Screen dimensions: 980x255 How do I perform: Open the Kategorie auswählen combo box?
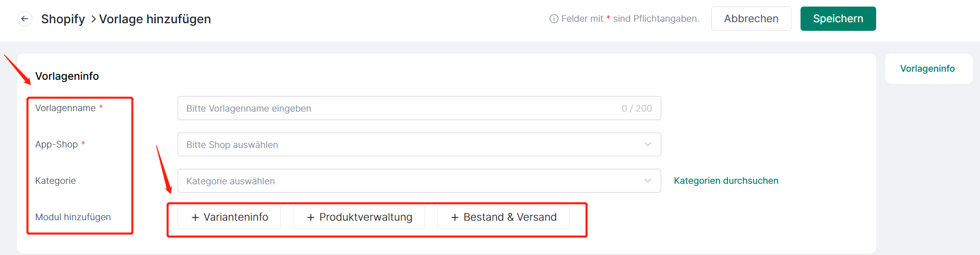coord(419,181)
